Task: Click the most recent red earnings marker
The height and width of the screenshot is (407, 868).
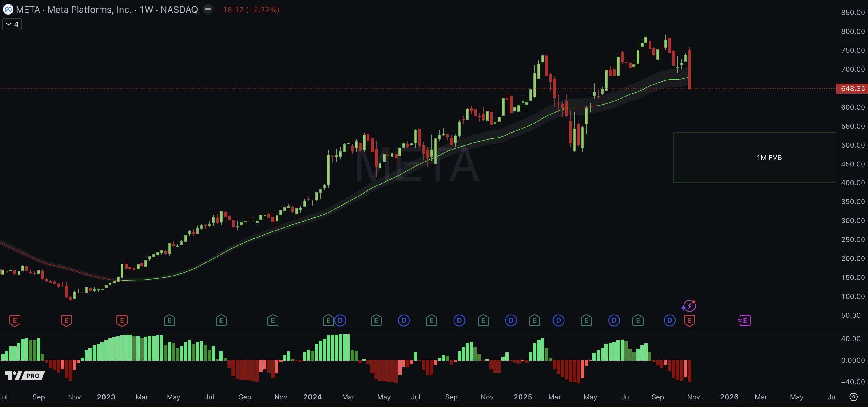Action: point(689,320)
